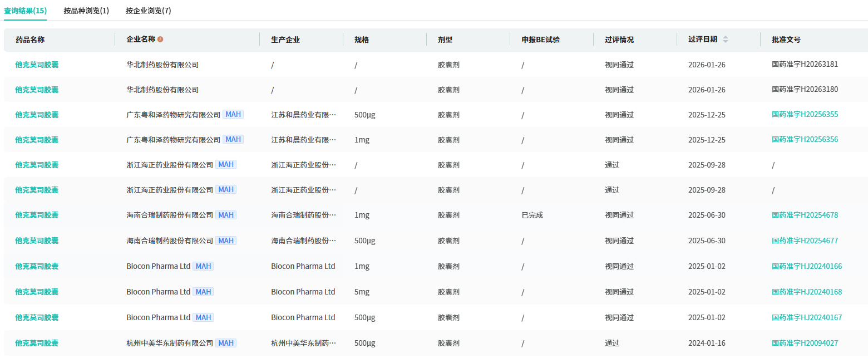Click 视同通过 status in H20263181 row
This screenshot has width=868, height=358.
pos(619,65)
